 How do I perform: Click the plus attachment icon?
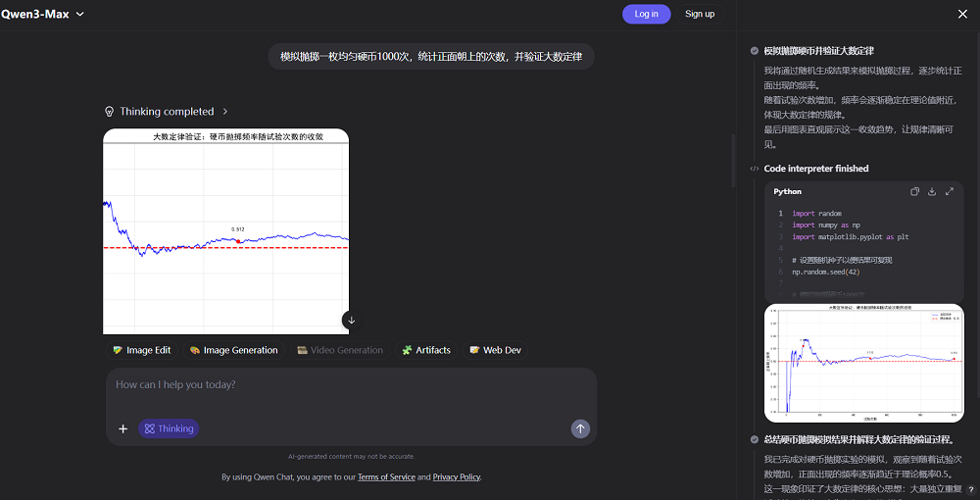123,428
